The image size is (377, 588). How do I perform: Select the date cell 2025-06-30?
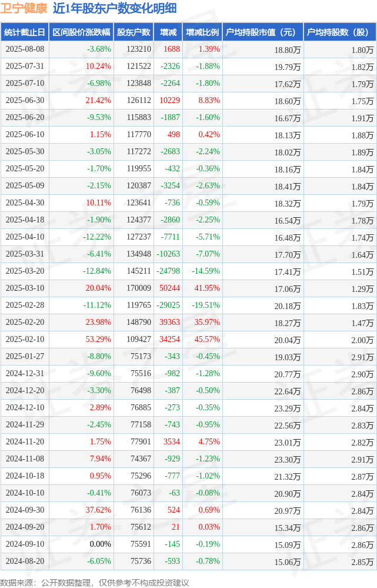[x=25, y=101]
